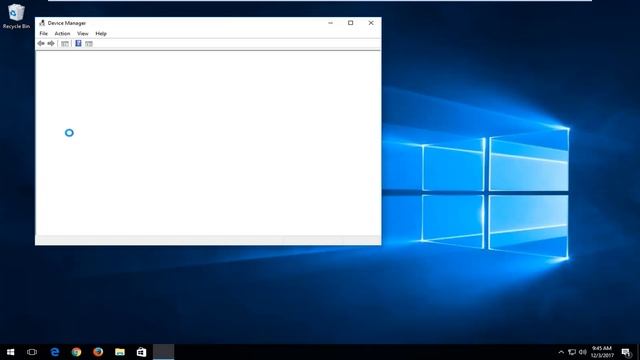Maximize the Device Manager window
Viewport: 640px width, 360px height.
(x=350, y=23)
